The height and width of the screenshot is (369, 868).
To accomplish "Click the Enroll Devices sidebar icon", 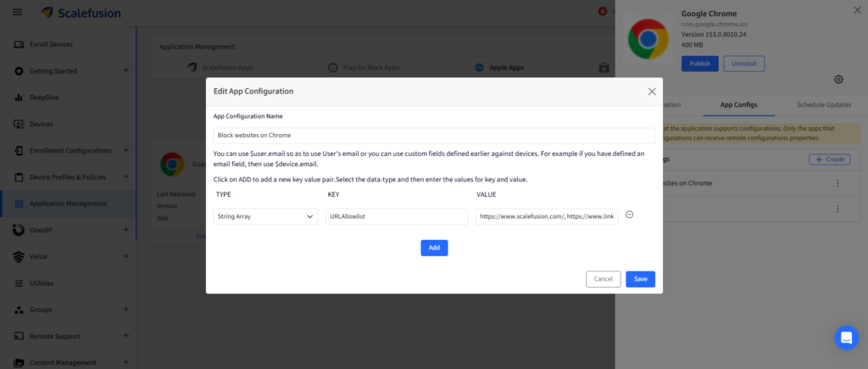I will pyautogui.click(x=19, y=44).
